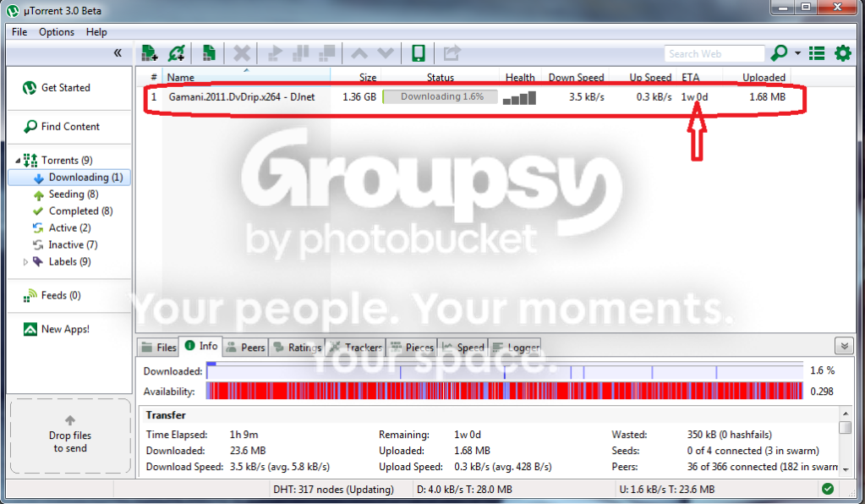
Task: Click Move Up Queue arrow
Action: 359,53
